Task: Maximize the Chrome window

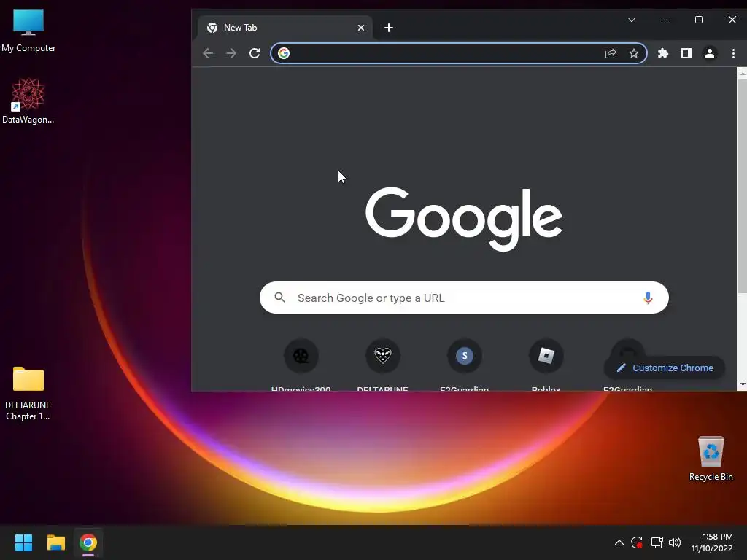Action: click(x=698, y=20)
